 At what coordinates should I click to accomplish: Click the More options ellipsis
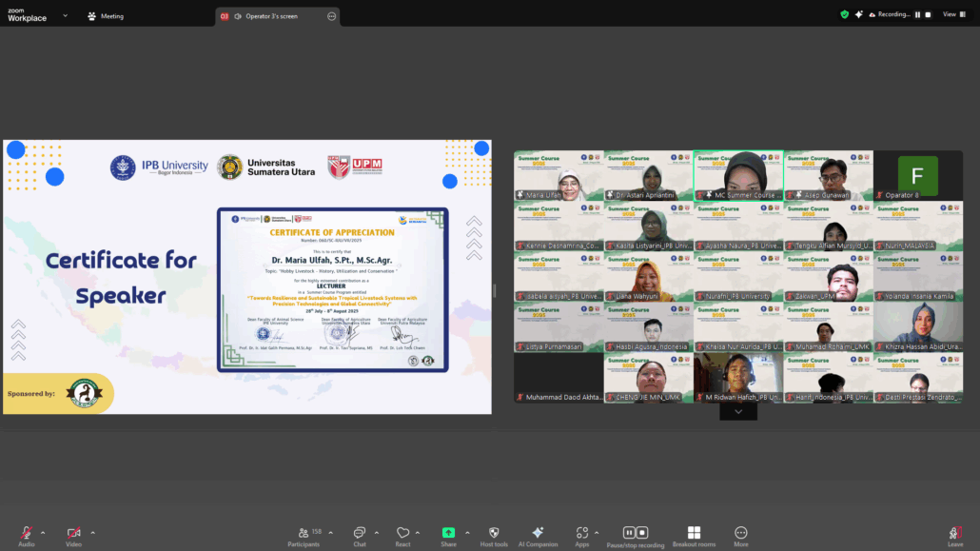pos(740,533)
